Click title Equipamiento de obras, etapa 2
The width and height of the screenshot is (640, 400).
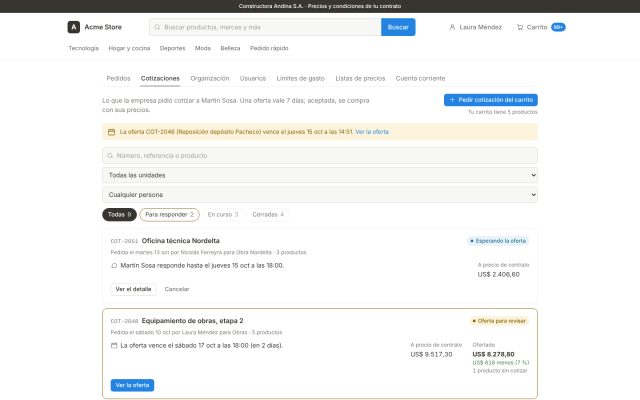[192, 321]
